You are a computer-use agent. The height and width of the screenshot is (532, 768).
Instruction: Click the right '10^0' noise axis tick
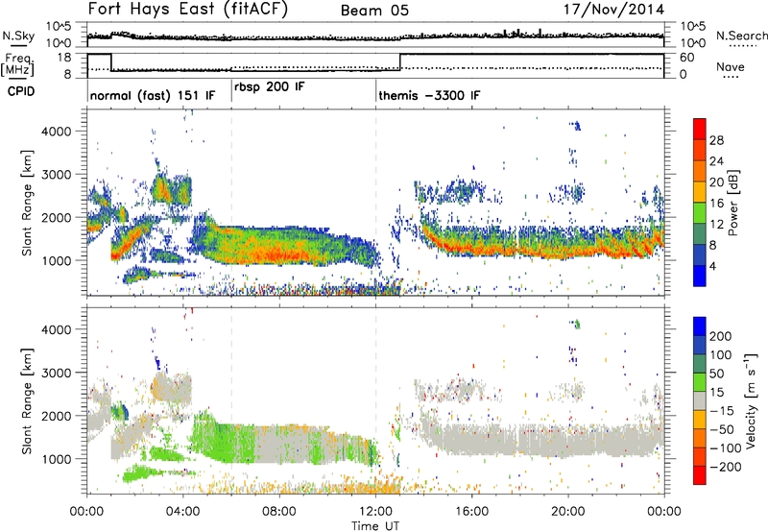pos(692,43)
